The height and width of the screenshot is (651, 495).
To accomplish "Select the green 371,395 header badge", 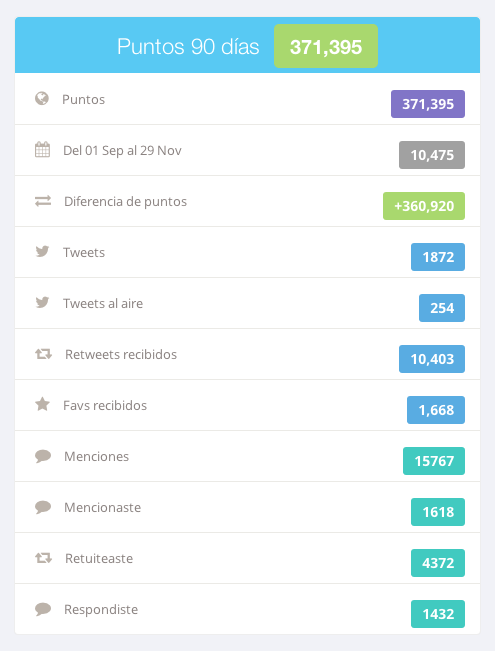I will 326,46.
